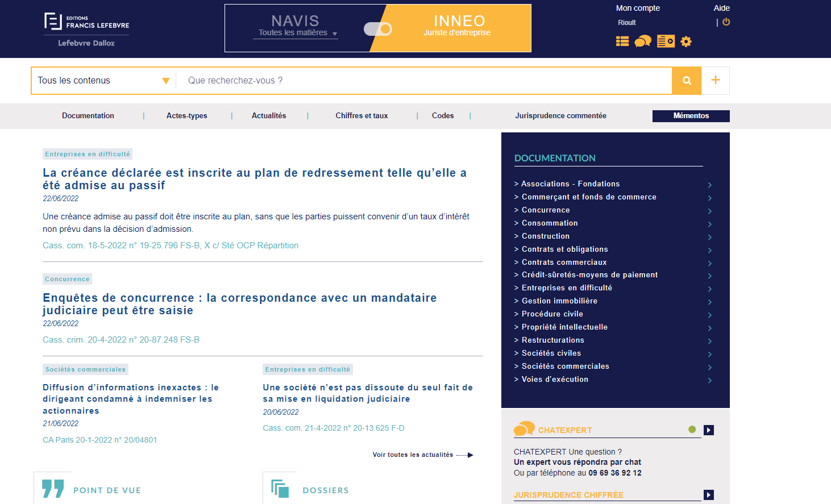Open Contrats et obligations entry
The height and width of the screenshot is (504, 831).
tap(564, 249)
